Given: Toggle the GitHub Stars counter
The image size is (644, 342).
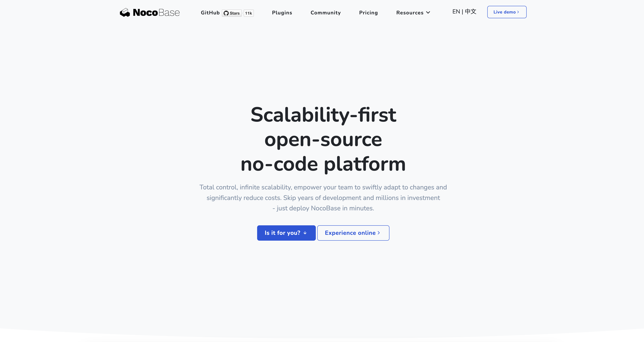Looking at the screenshot, I should (248, 12).
